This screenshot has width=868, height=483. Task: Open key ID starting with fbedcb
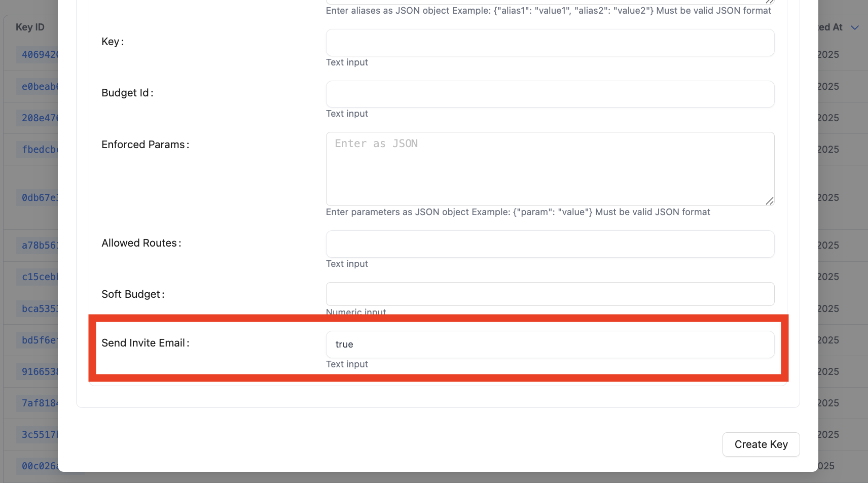pyautogui.click(x=39, y=150)
